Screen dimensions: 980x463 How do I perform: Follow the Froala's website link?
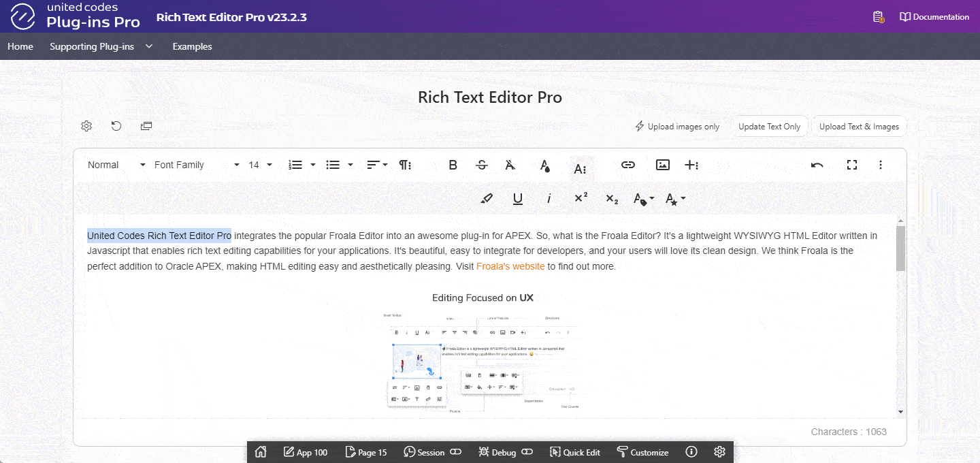click(510, 266)
